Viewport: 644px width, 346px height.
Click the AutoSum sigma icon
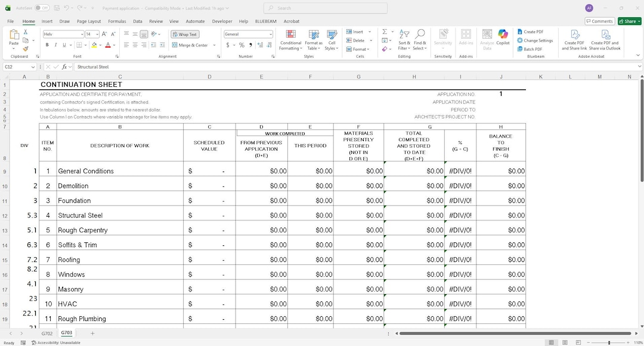[x=385, y=32]
